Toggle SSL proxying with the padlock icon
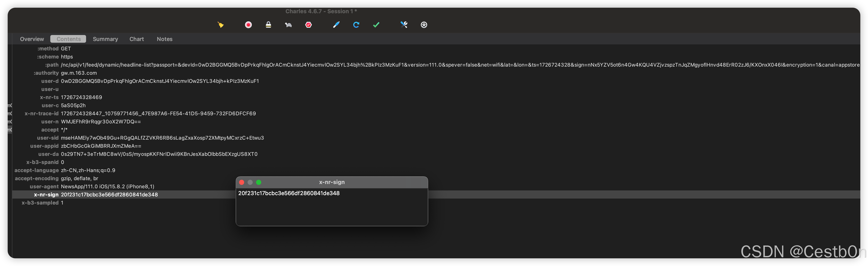Image resolution: width=868 pixels, height=266 pixels. point(268,25)
